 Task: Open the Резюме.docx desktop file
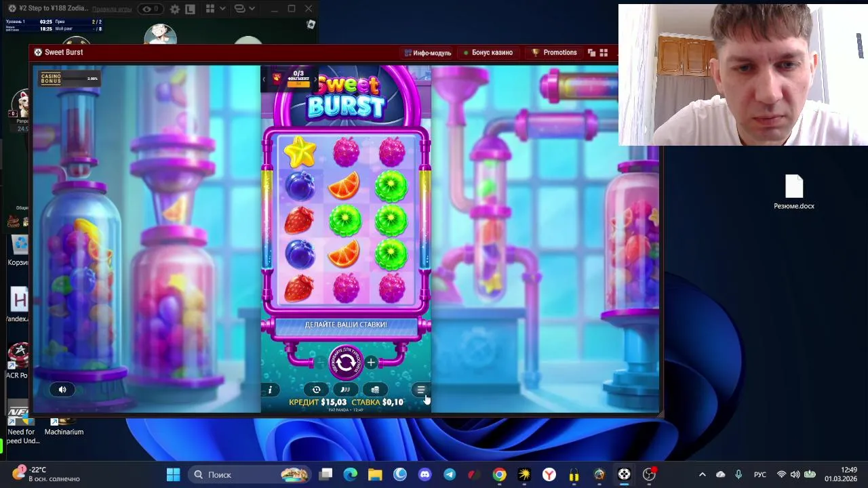coord(794,192)
